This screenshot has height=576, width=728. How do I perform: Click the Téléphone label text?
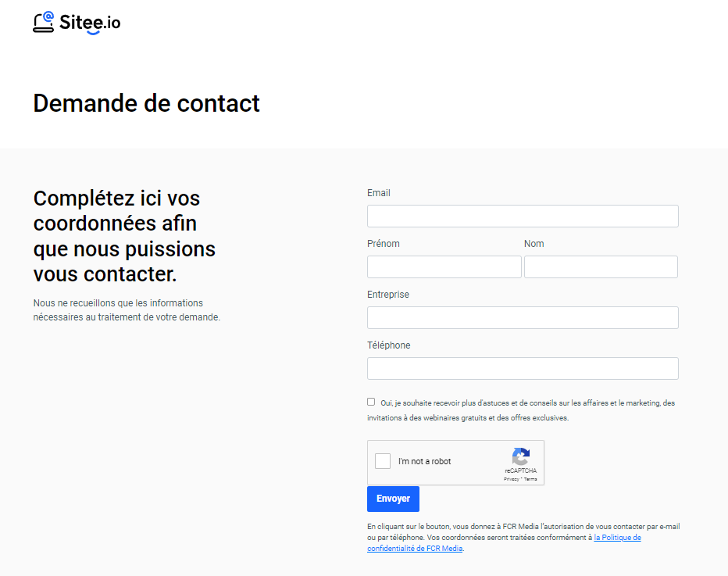click(389, 345)
